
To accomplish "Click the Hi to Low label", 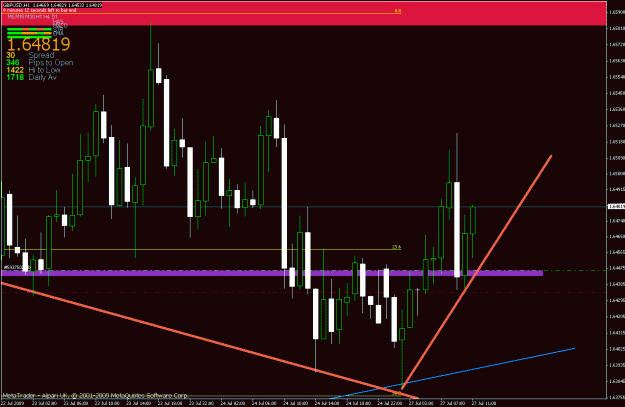I will click(44, 70).
